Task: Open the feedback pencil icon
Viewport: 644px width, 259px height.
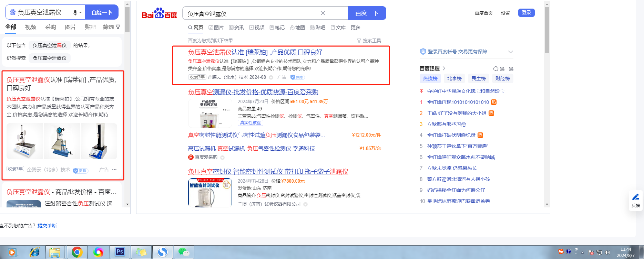Action: (636, 200)
